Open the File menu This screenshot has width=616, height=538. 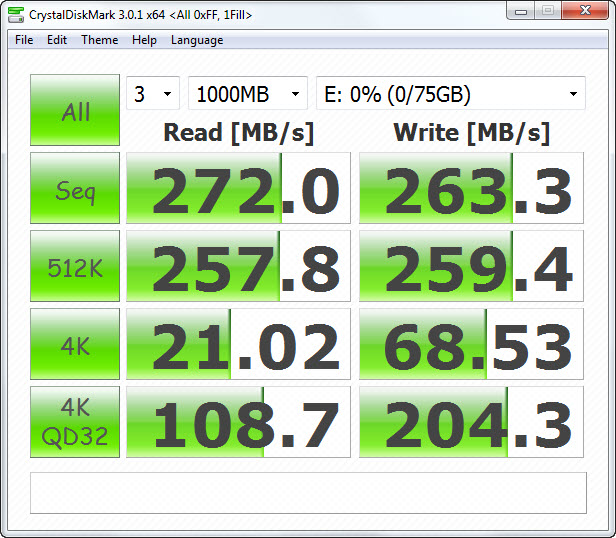coord(24,40)
